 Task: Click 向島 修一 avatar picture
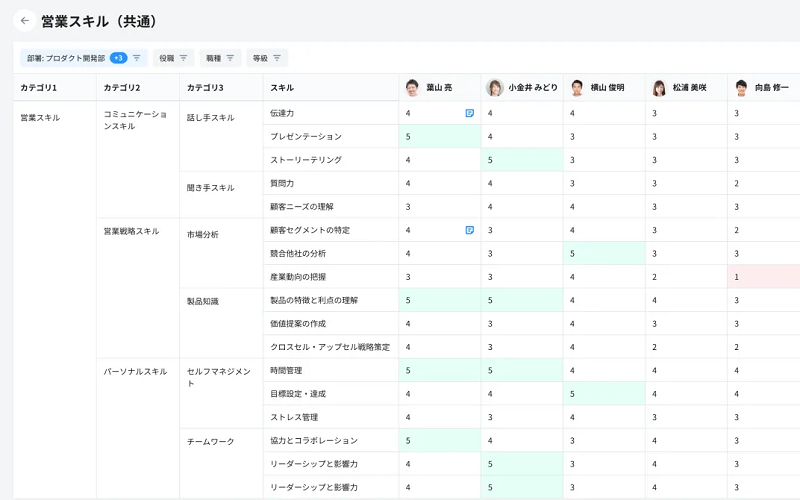coord(741,88)
